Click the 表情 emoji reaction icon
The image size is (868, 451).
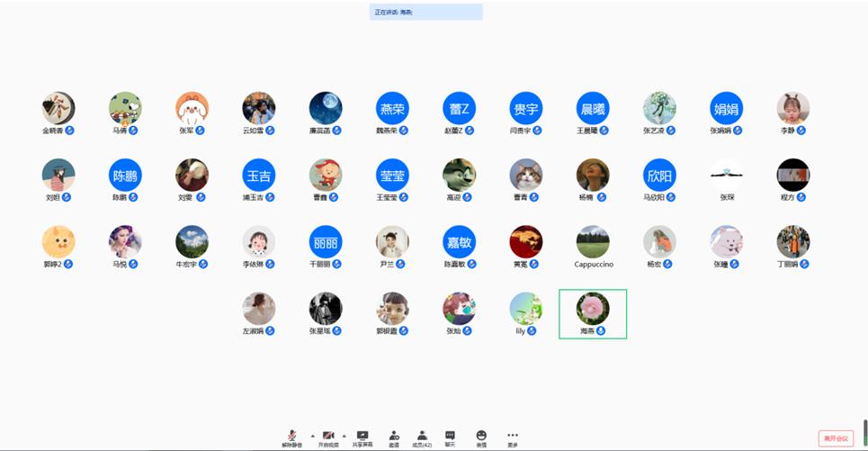[x=481, y=437]
